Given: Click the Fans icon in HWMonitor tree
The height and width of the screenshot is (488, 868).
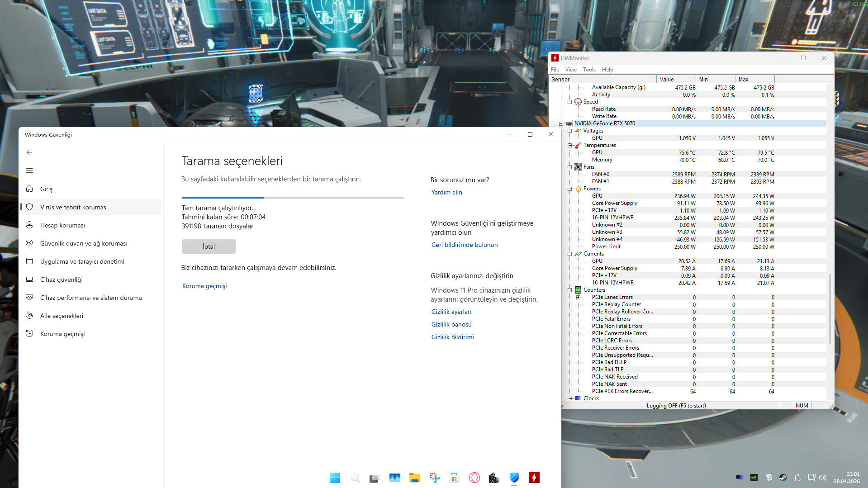Looking at the screenshot, I should 578,167.
